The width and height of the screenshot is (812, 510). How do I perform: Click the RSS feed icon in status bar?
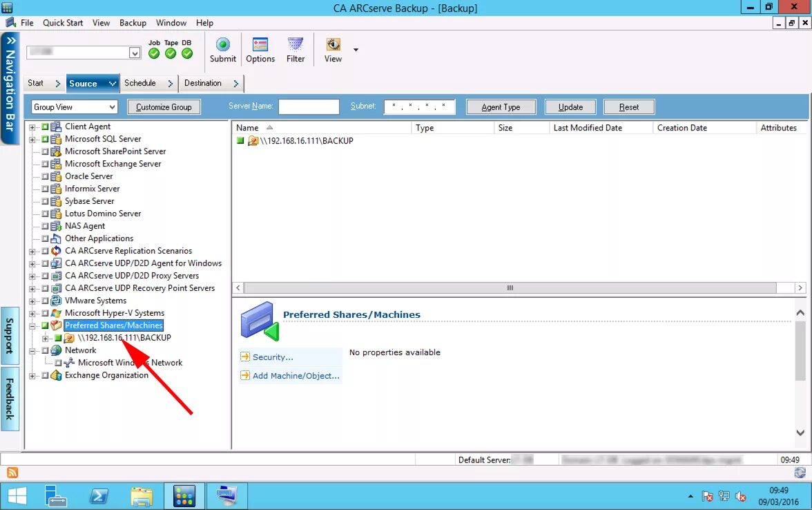point(12,472)
